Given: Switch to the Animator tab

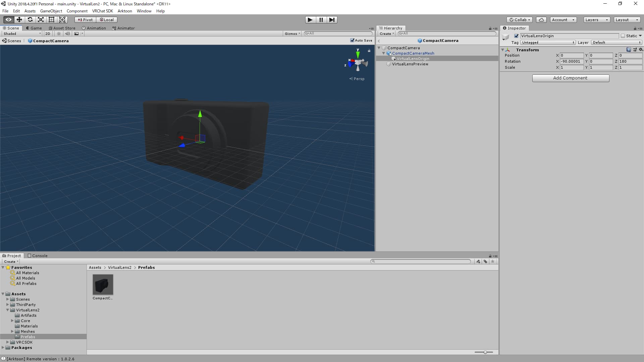Looking at the screenshot, I should coord(123,28).
